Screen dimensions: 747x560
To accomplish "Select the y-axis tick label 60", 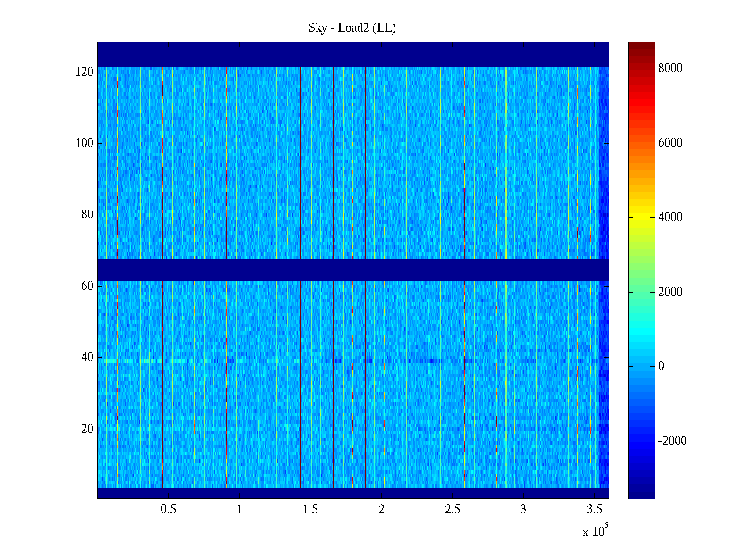I will click(87, 286).
